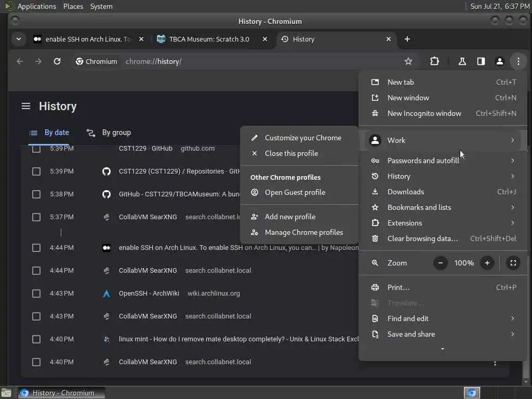Close the History tab

click(389, 39)
